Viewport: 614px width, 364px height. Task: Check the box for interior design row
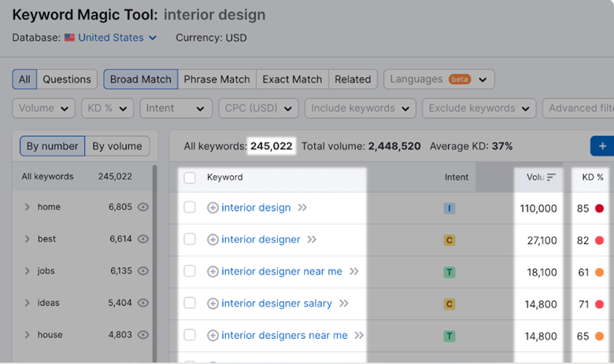190,208
